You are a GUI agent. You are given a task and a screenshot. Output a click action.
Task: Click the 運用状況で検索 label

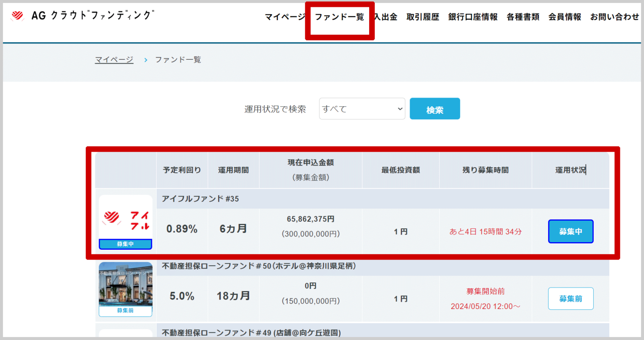(275, 109)
